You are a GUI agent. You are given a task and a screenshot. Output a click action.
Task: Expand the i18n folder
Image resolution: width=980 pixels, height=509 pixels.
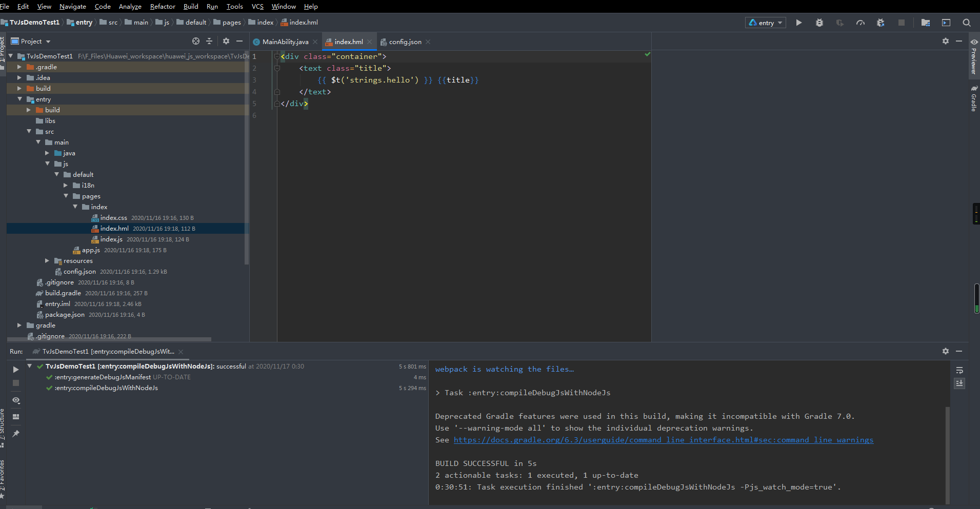(66, 186)
